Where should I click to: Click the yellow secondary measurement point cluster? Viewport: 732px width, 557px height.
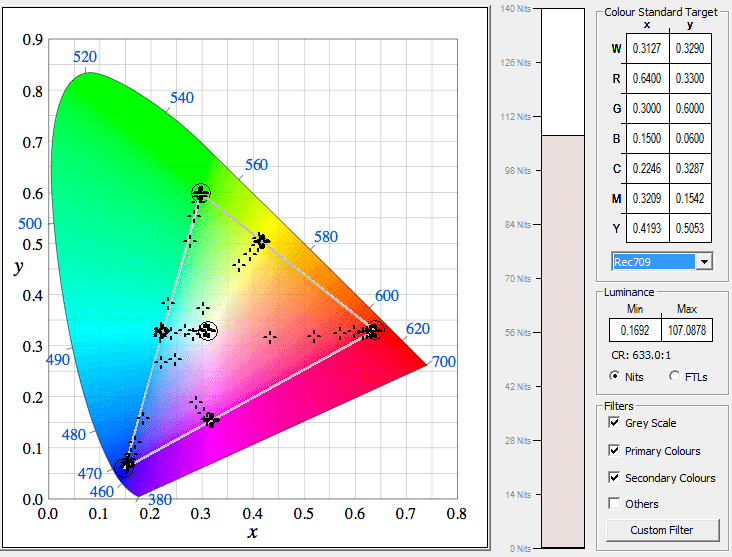tap(261, 241)
